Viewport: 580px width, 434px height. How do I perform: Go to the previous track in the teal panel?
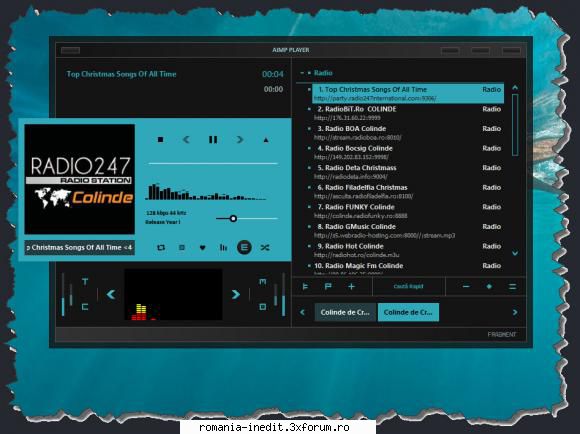pos(186,139)
